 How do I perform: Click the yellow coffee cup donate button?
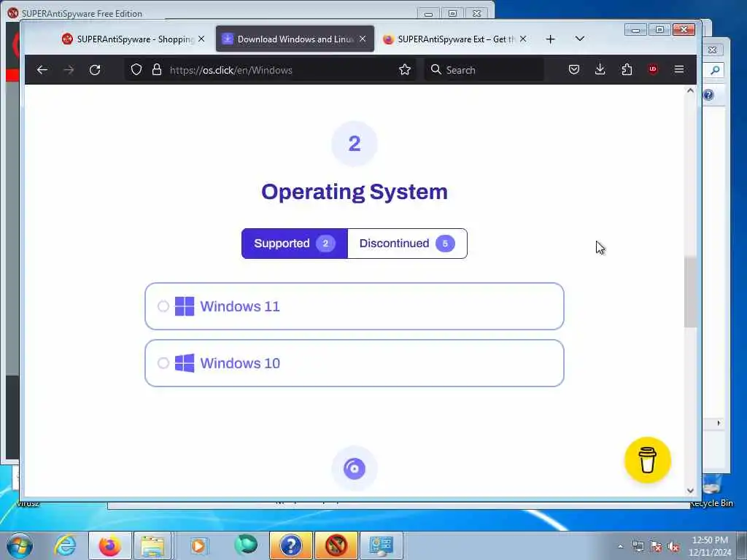pyautogui.click(x=648, y=460)
